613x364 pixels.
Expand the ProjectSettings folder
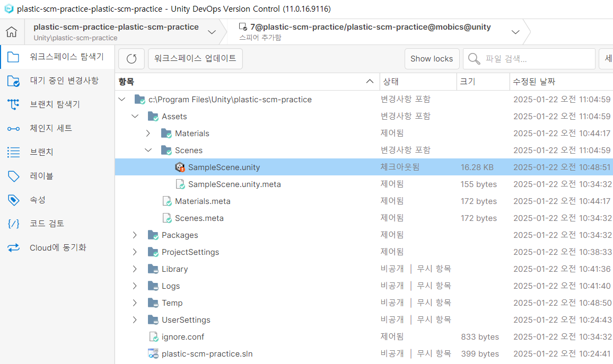(135, 252)
